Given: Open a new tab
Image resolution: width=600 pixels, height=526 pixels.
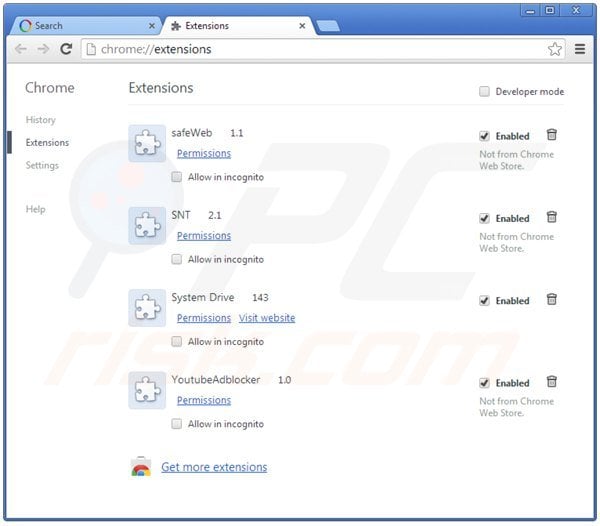Looking at the screenshot, I should pos(328,26).
